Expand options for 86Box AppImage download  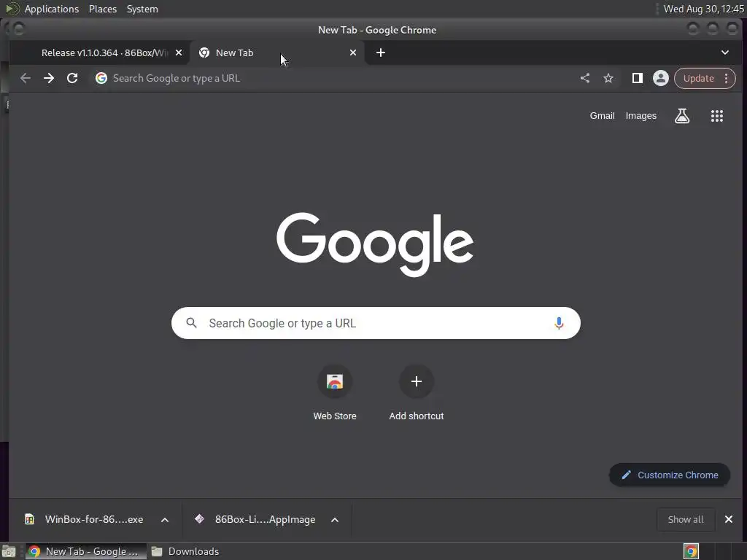[335, 519]
